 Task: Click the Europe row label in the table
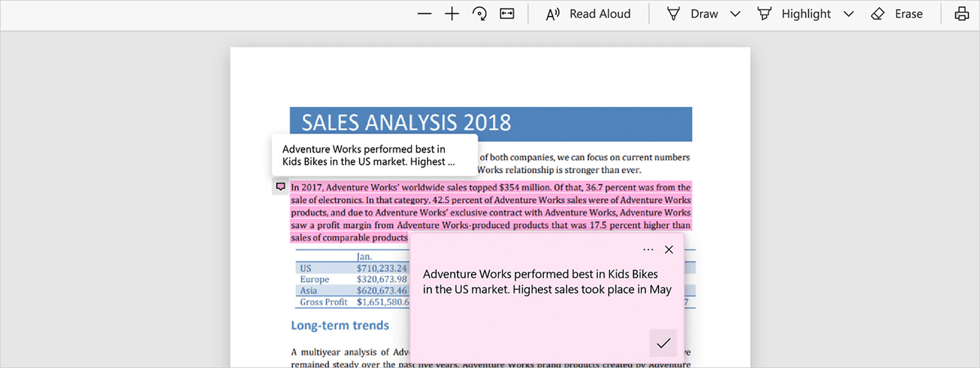click(x=314, y=279)
